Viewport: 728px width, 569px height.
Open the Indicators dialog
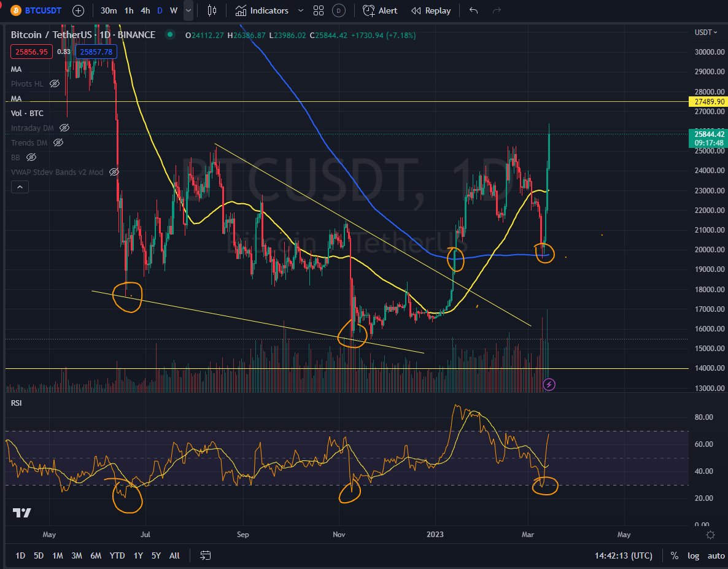pyautogui.click(x=262, y=10)
